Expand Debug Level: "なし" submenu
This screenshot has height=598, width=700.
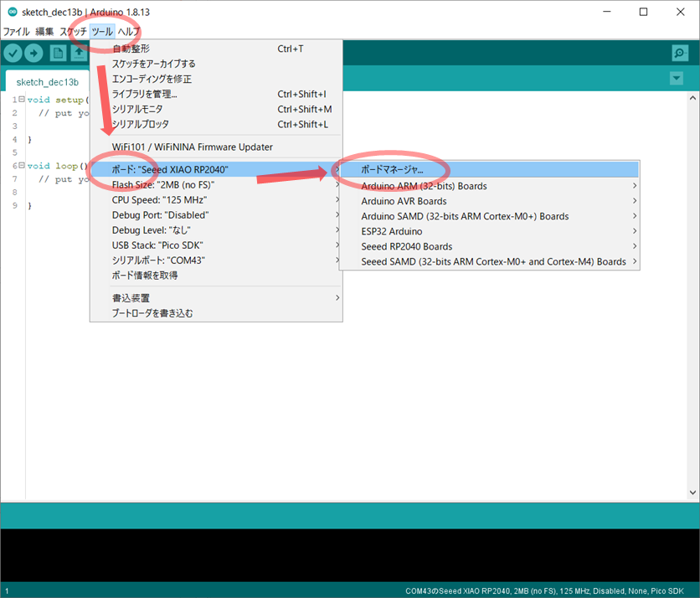coord(216,230)
